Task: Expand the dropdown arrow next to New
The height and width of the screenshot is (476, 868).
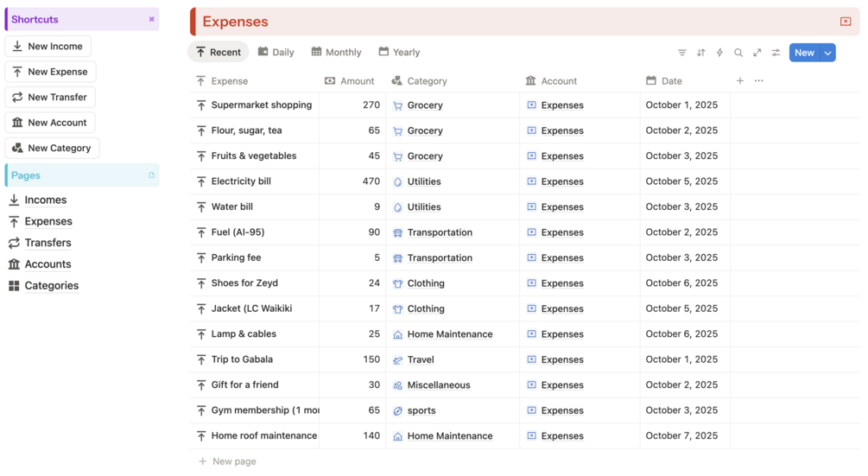Action: [827, 53]
